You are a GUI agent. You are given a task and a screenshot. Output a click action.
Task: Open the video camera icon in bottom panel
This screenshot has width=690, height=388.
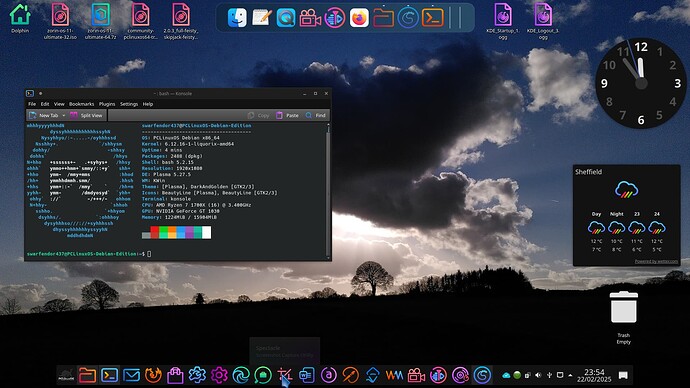(x=416, y=375)
